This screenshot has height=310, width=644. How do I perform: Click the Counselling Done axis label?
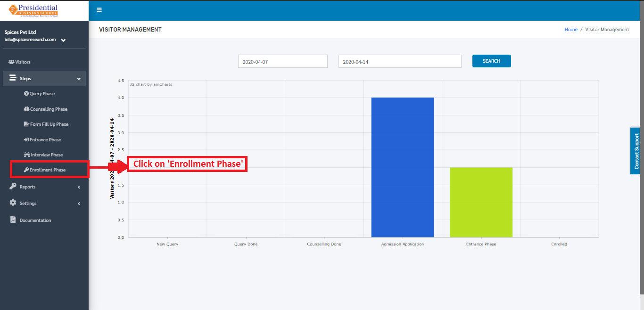coord(324,244)
